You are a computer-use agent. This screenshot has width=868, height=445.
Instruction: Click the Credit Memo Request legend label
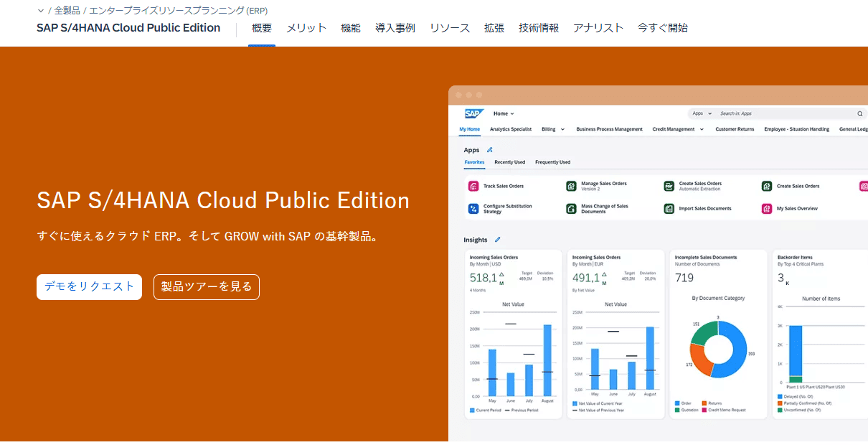[727, 410]
